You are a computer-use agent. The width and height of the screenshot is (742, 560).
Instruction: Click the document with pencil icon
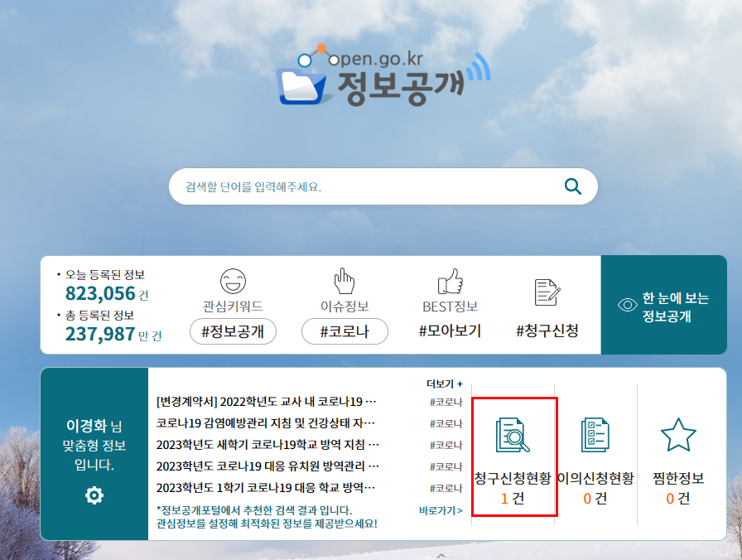pos(547,292)
